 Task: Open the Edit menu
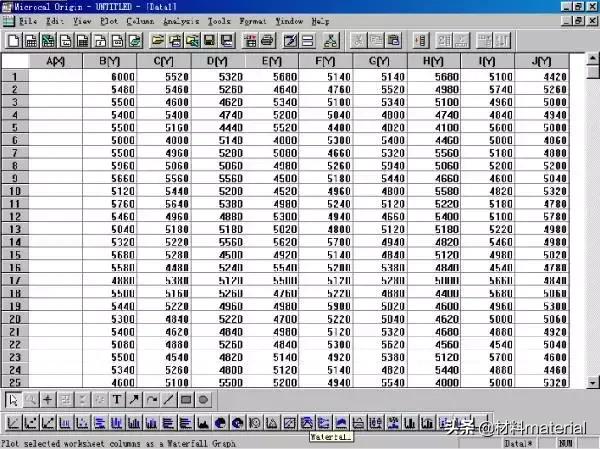pos(55,21)
